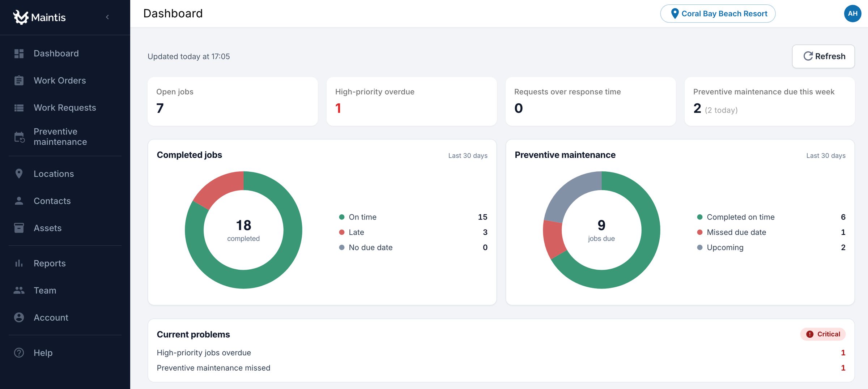Navigate to Preventive maintenance
Image resolution: width=868 pixels, height=389 pixels.
point(65,137)
